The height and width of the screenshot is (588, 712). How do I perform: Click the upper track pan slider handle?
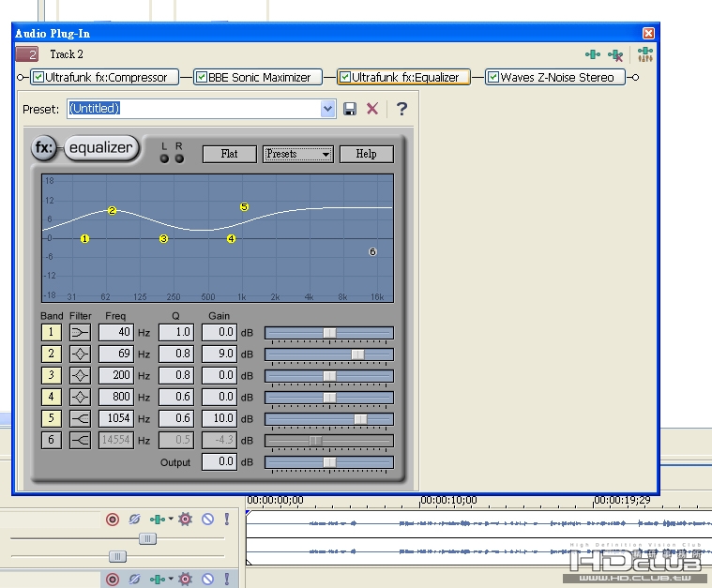click(x=117, y=556)
